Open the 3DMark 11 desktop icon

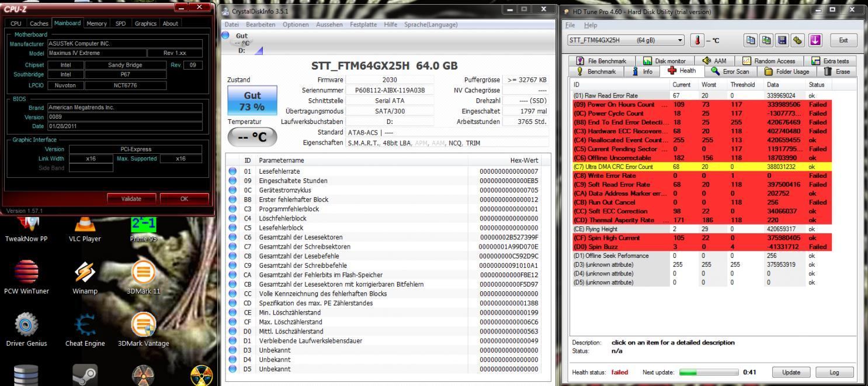(143, 278)
